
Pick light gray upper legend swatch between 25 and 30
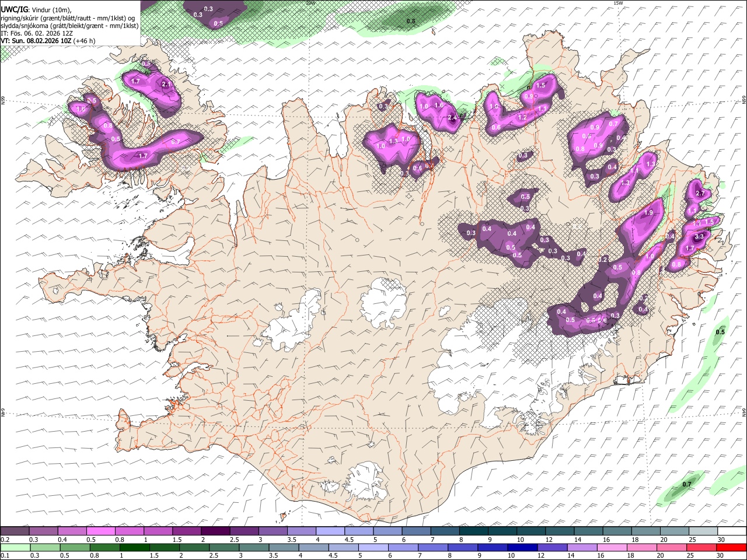point(703,531)
